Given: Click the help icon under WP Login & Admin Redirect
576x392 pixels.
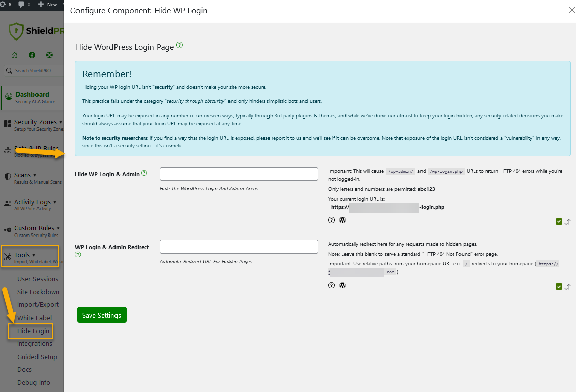Looking at the screenshot, I should 78,255.
